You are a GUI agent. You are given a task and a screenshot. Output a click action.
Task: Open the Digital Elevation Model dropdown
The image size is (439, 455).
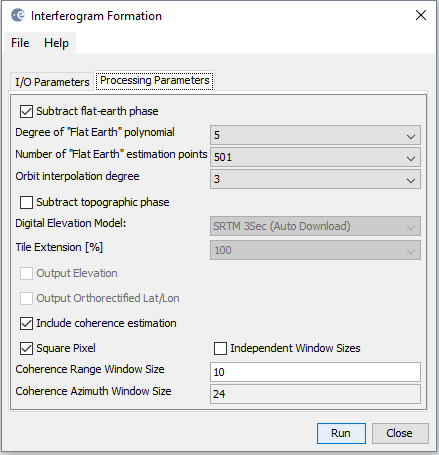[315, 226]
